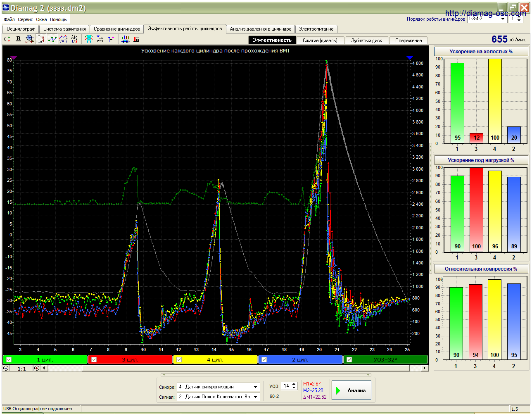Switch to the Сравнение цилиндров tab
532x414 pixels.
117,29
